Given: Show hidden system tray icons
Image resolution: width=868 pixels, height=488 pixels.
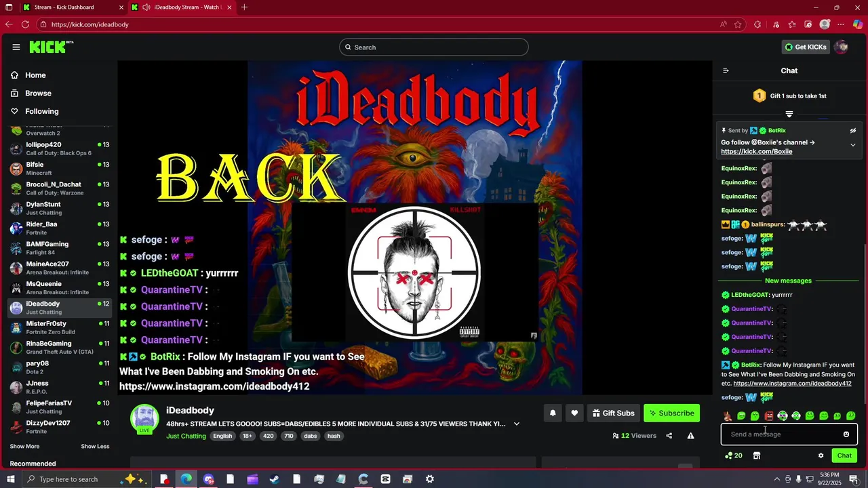Looking at the screenshot, I should click(x=776, y=479).
